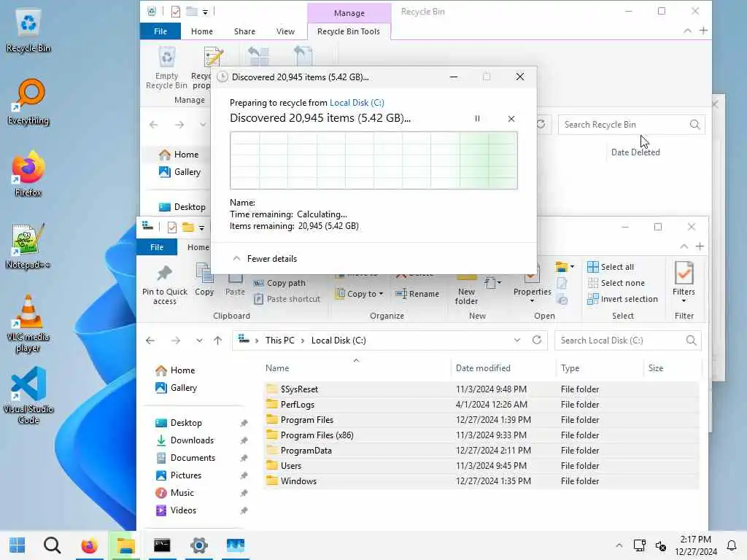Click Empty Recycle Bin ribbon icon

167,68
